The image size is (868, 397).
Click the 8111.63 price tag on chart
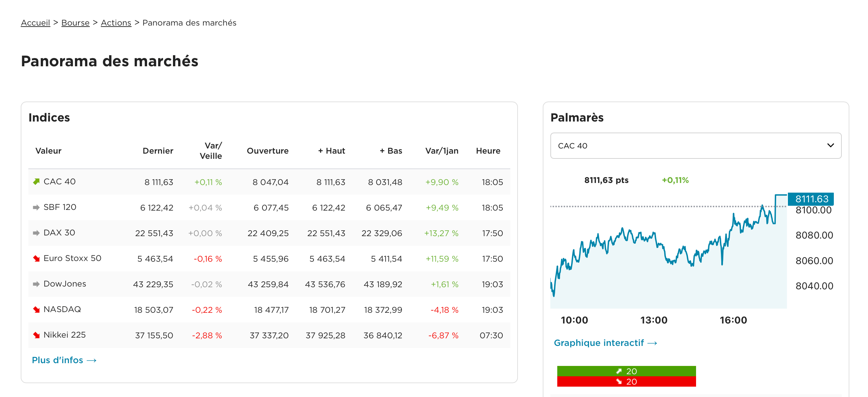(x=811, y=199)
